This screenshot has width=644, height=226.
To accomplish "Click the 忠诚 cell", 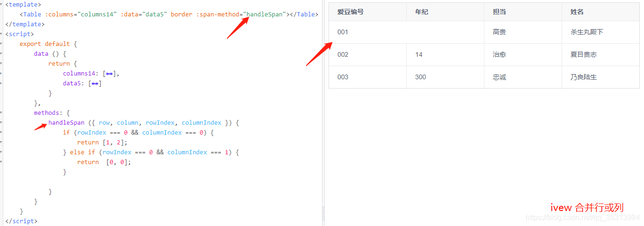I will click(x=523, y=77).
